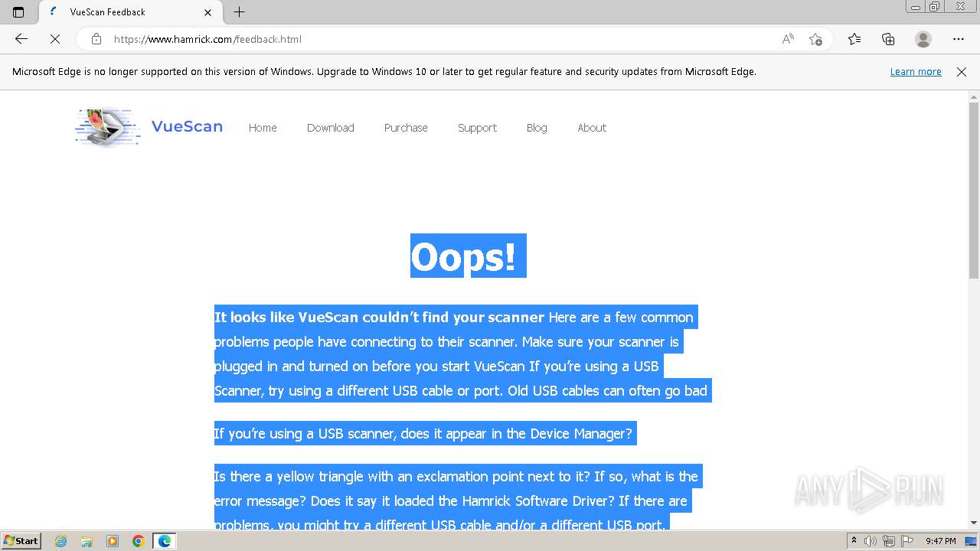
Task: Go back to previous page
Action: (x=21, y=39)
